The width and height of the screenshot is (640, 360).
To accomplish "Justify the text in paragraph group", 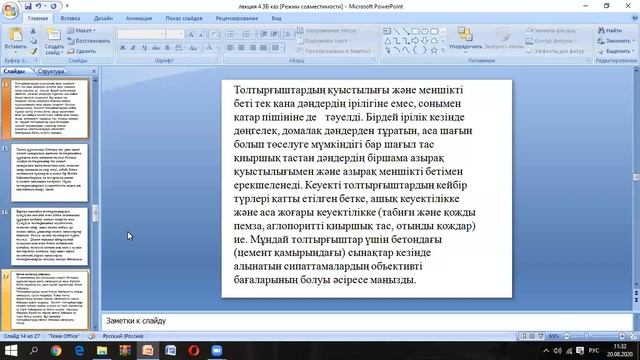I will (263, 48).
